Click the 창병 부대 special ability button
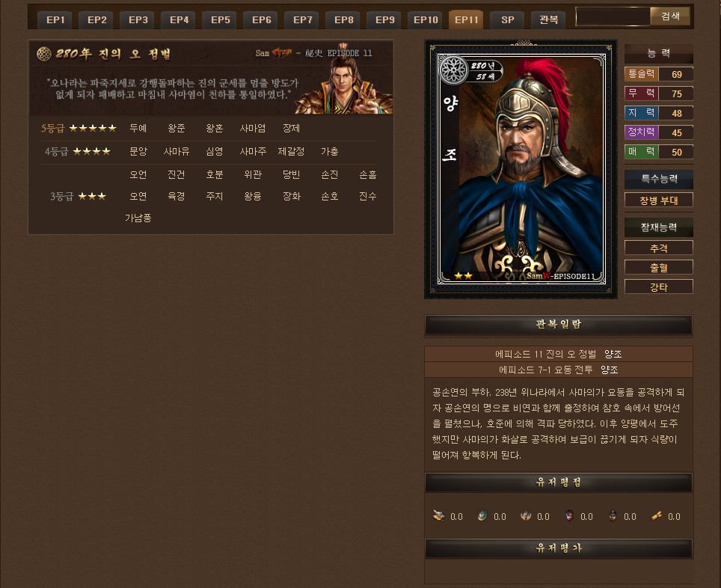 click(x=658, y=200)
